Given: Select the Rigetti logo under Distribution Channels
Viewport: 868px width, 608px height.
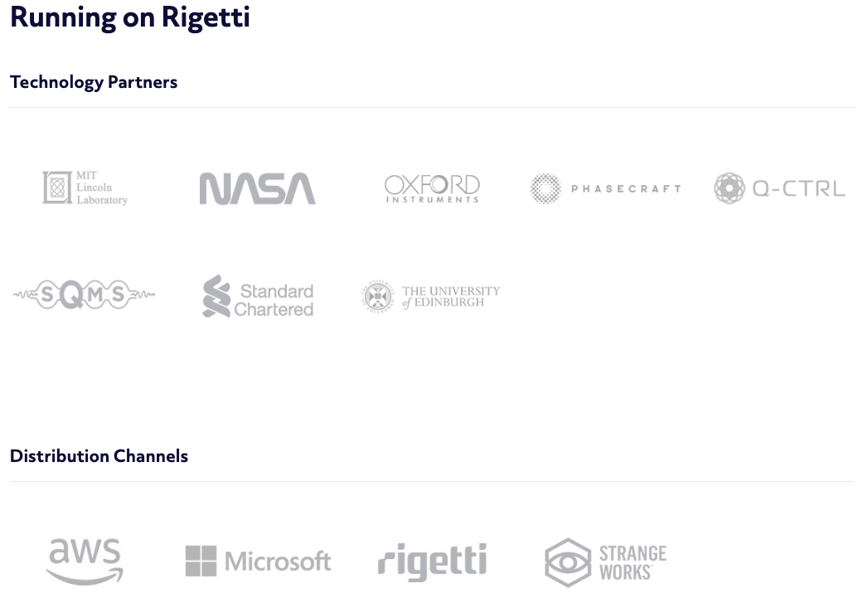Looking at the screenshot, I should click(432, 562).
